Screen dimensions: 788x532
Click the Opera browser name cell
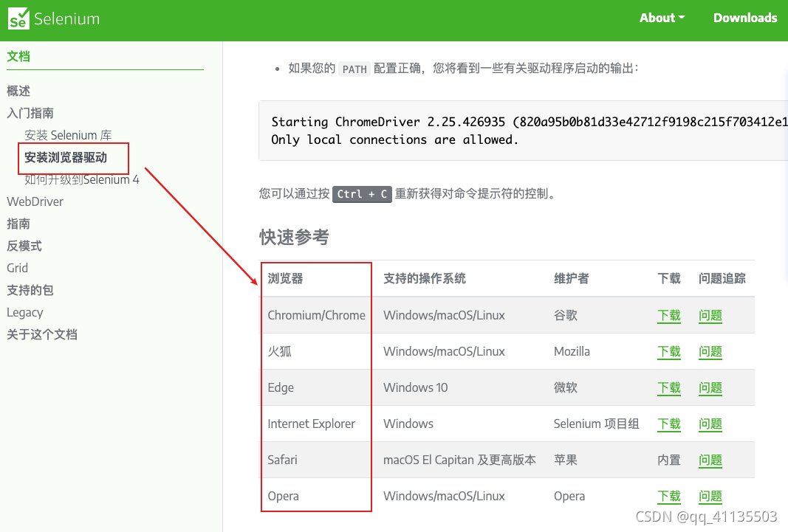(283, 496)
